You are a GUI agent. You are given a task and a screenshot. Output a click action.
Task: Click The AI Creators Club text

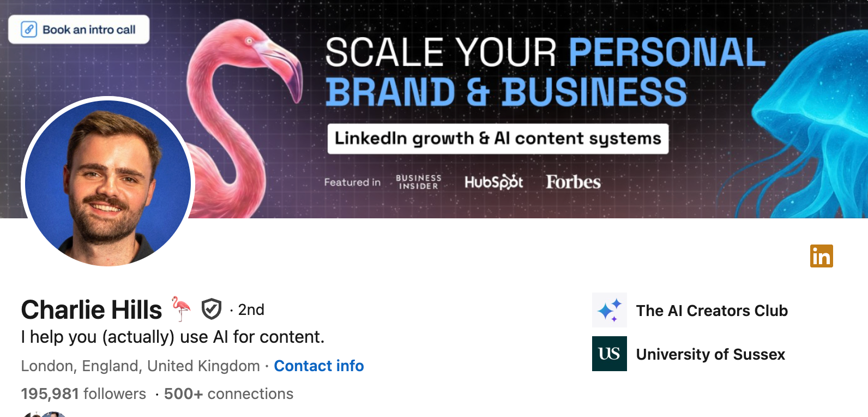(712, 310)
